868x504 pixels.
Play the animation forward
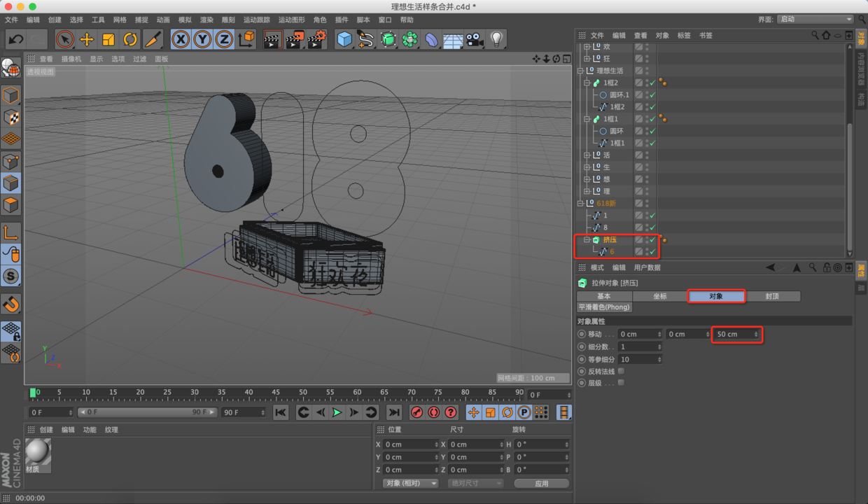click(x=337, y=412)
